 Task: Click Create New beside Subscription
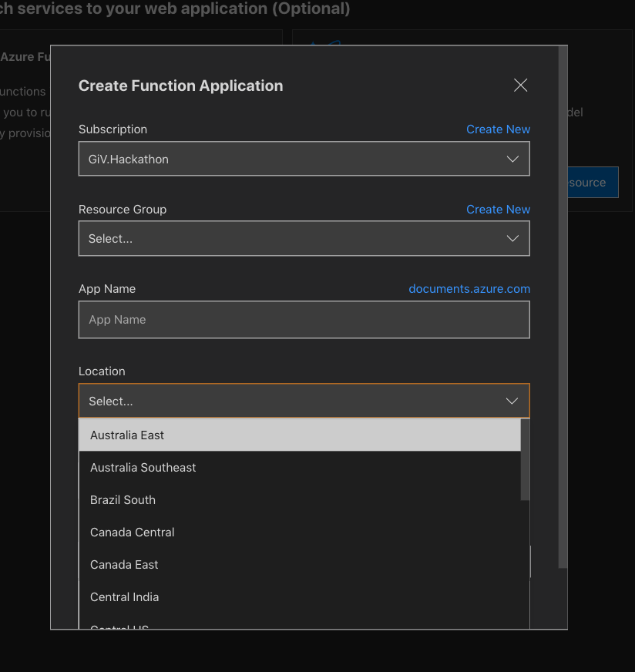tap(498, 129)
